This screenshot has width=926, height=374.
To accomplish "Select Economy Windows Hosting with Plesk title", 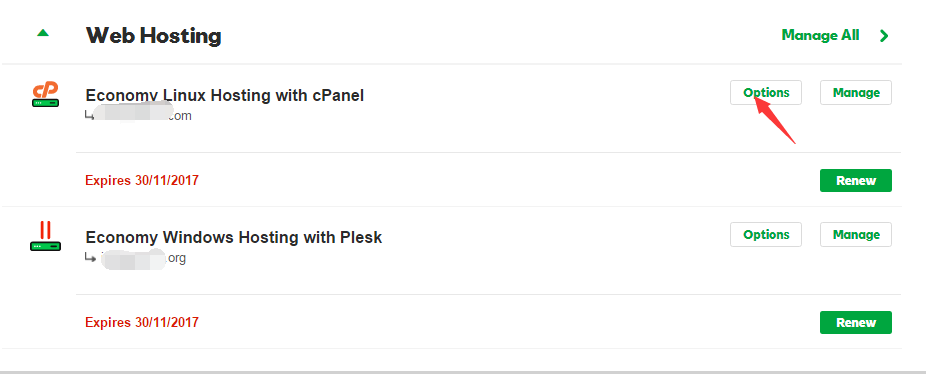I will [x=234, y=238].
